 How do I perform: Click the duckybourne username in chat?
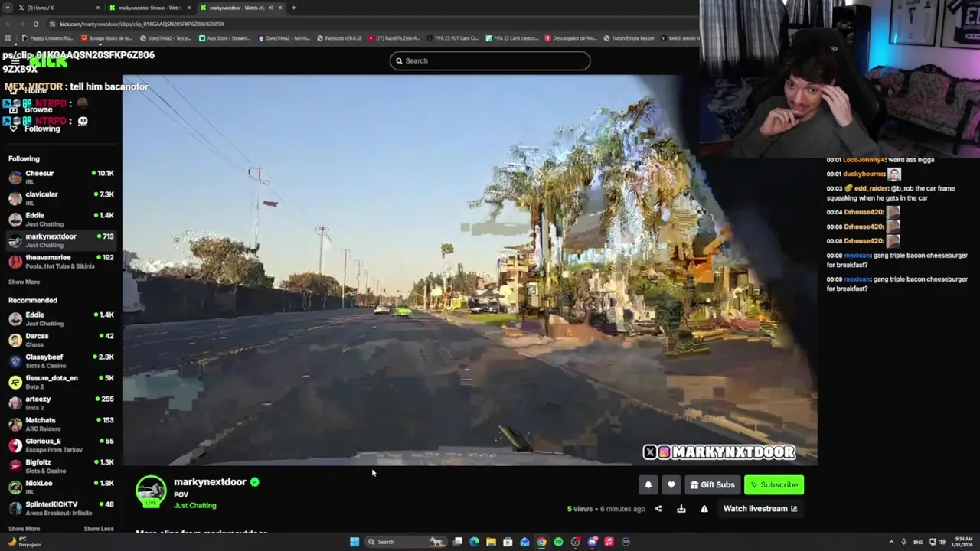click(864, 174)
